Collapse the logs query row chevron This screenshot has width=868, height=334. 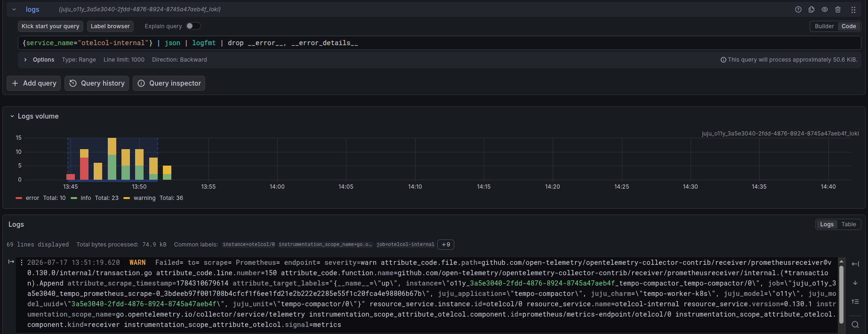(x=14, y=9)
